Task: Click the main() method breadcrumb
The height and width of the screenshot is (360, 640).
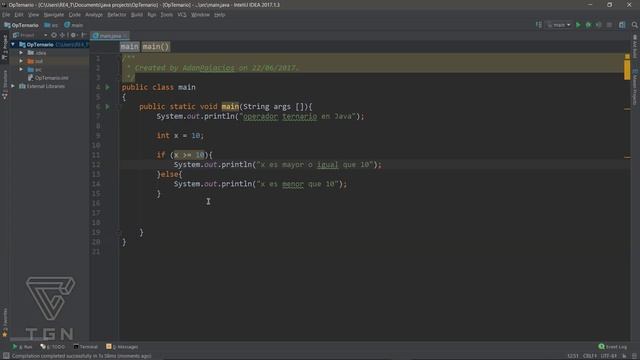Action: (x=156, y=47)
